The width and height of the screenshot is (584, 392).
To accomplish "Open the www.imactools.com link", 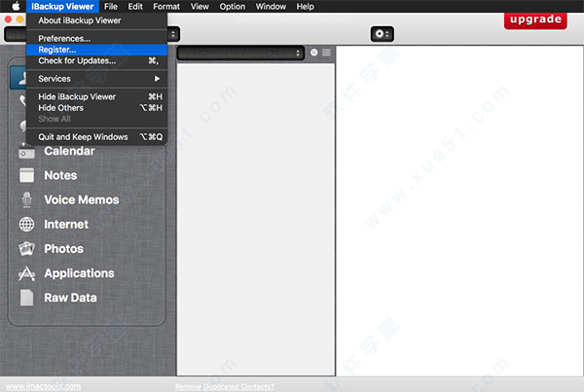I will coord(43,386).
